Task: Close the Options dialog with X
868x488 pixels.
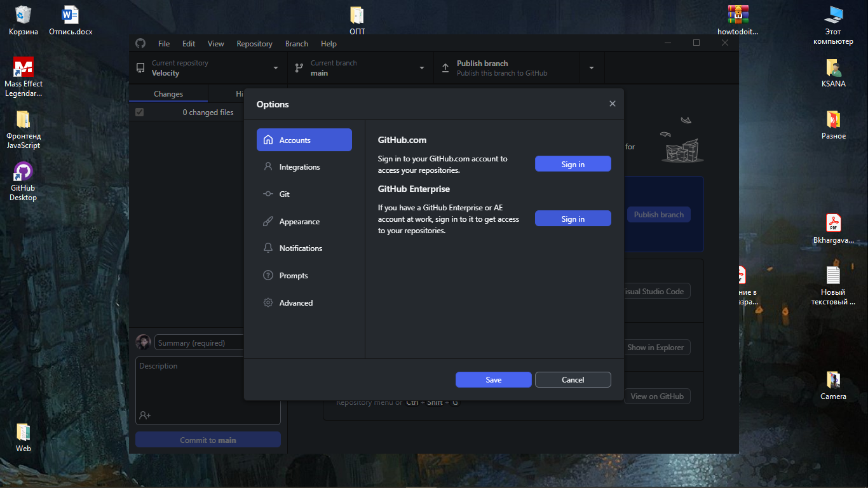Action: tap(612, 104)
